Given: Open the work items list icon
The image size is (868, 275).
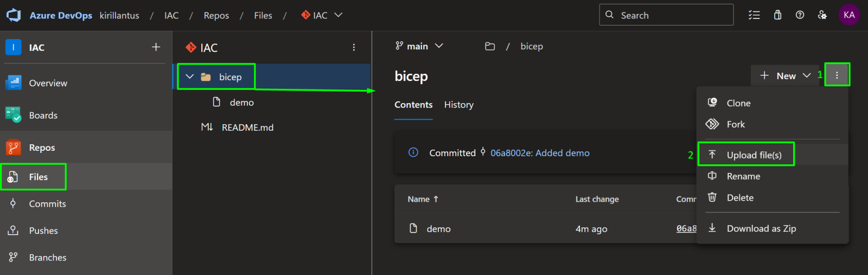Looking at the screenshot, I should click(754, 15).
